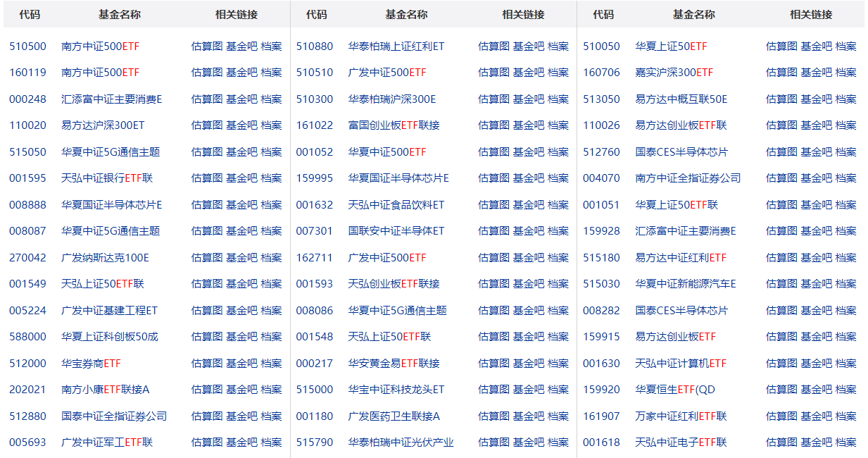Click fund name 华夏恒生ETF(QD

(675, 390)
